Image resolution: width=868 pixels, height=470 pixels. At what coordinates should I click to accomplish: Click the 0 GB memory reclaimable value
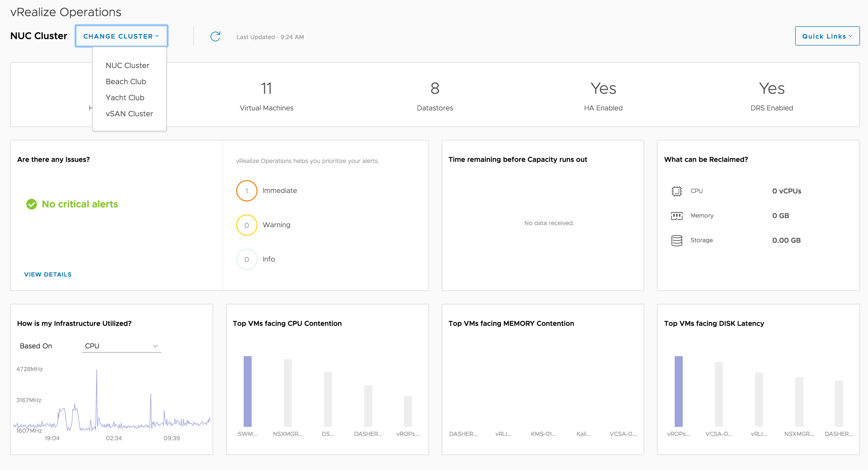(x=781, y=216)
